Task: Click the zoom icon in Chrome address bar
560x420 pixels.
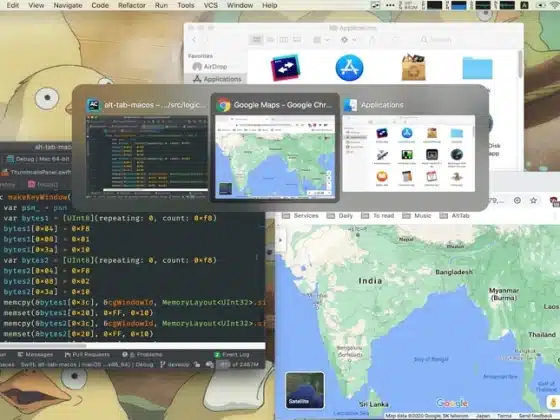Action: (x=517, y=201)
